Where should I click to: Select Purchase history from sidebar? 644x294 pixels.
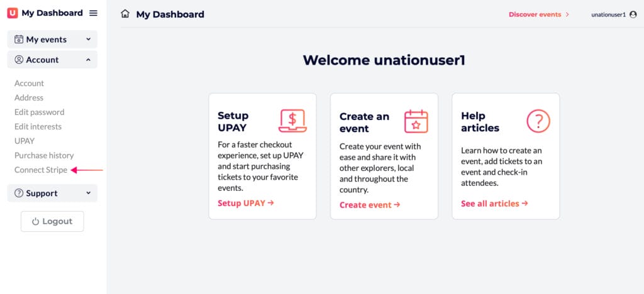pos(44,155)
